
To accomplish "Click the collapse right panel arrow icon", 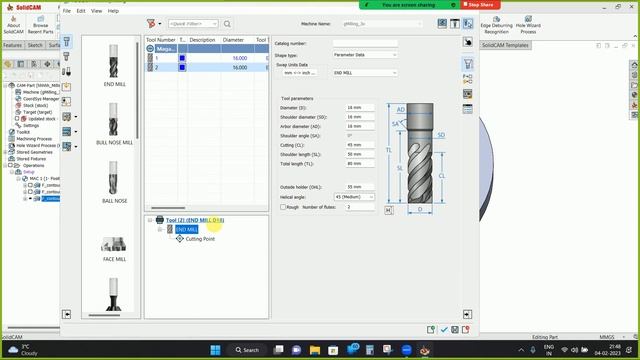I will coord(467,314).
